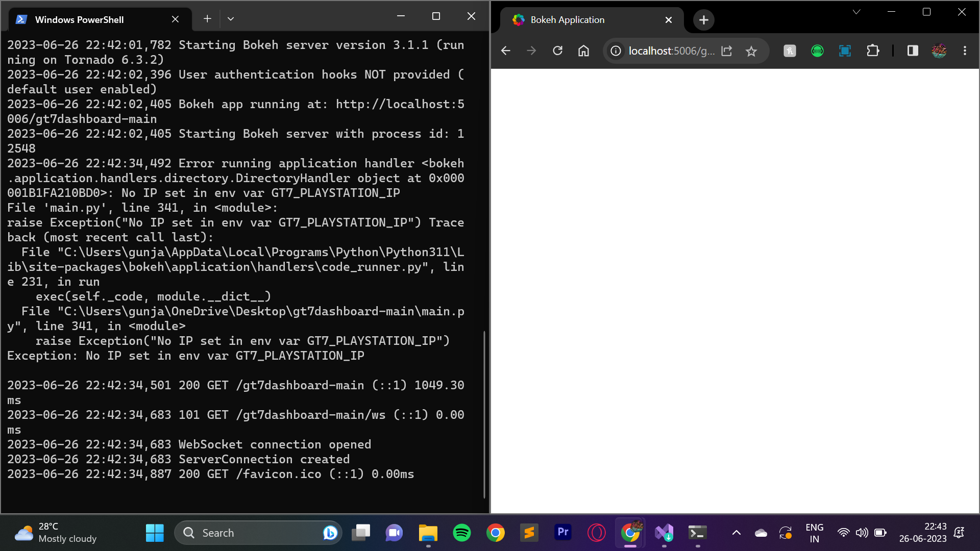Open the Extensions puzzle icon in Chrome

pos(873,51)
